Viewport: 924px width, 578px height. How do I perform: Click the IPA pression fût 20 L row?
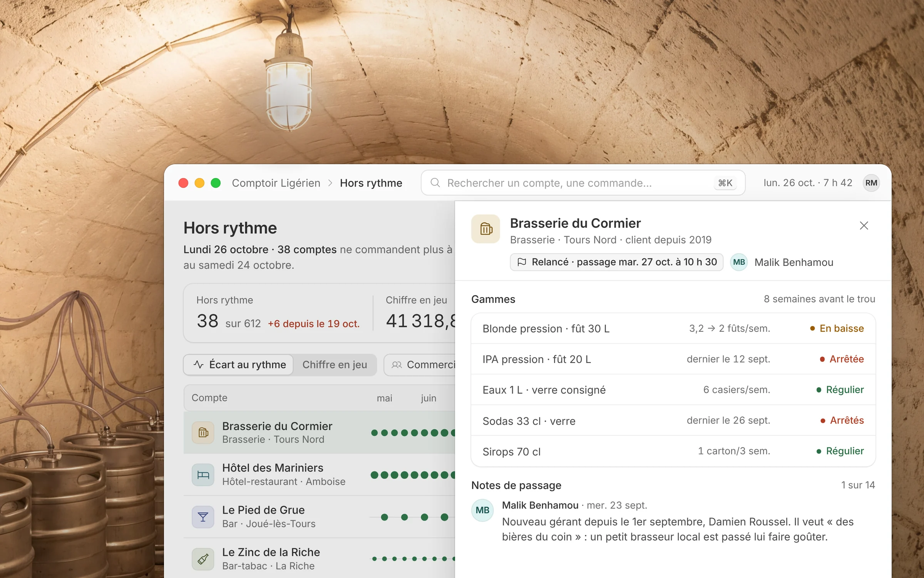673,359
